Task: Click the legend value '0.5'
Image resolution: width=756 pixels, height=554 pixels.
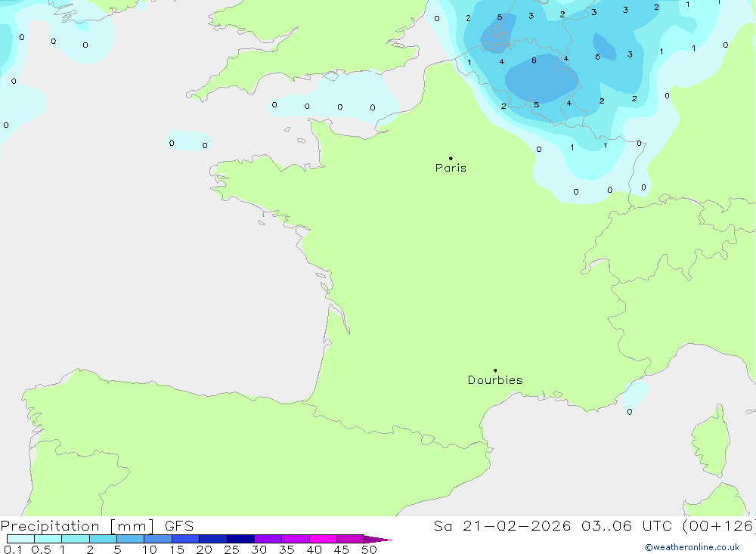Action: tap(41, 549)
